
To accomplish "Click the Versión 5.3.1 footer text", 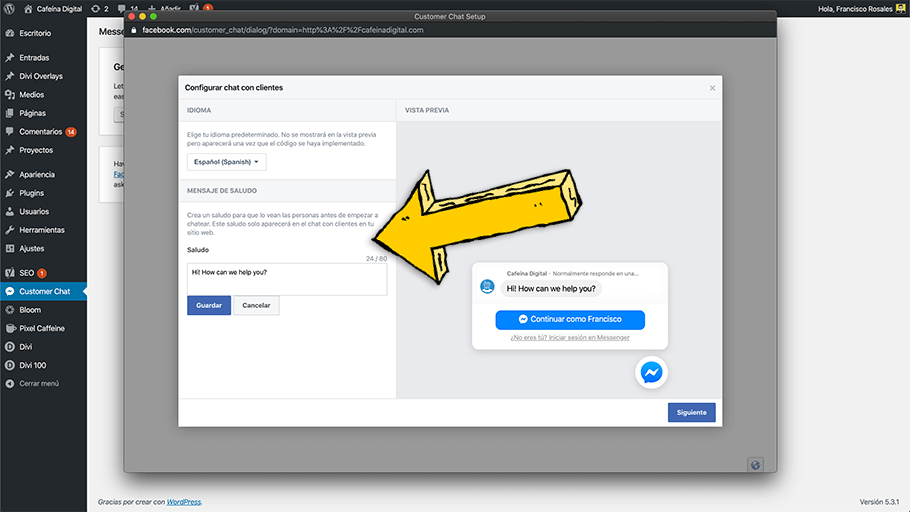I will click(x=879, y=502).
